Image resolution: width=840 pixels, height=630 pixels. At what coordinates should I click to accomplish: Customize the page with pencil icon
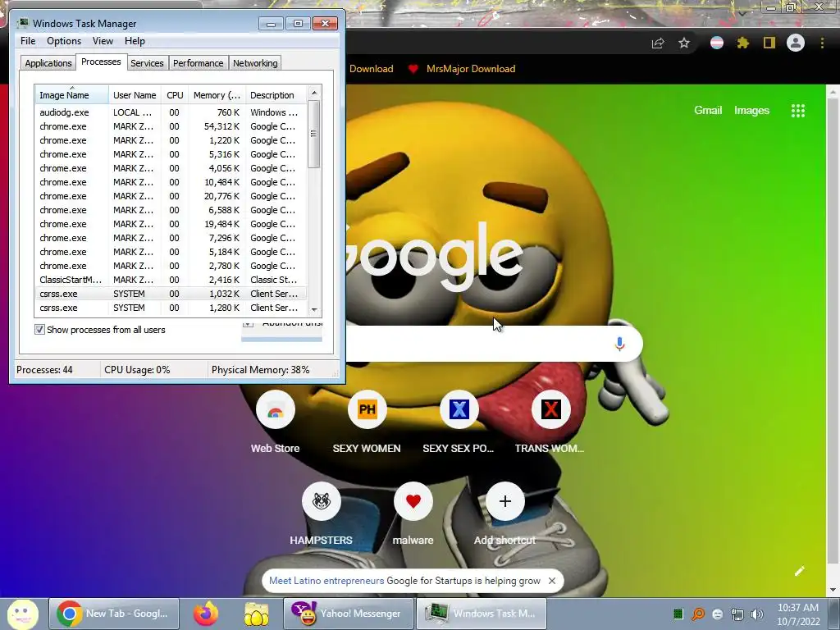pos(799,571)
